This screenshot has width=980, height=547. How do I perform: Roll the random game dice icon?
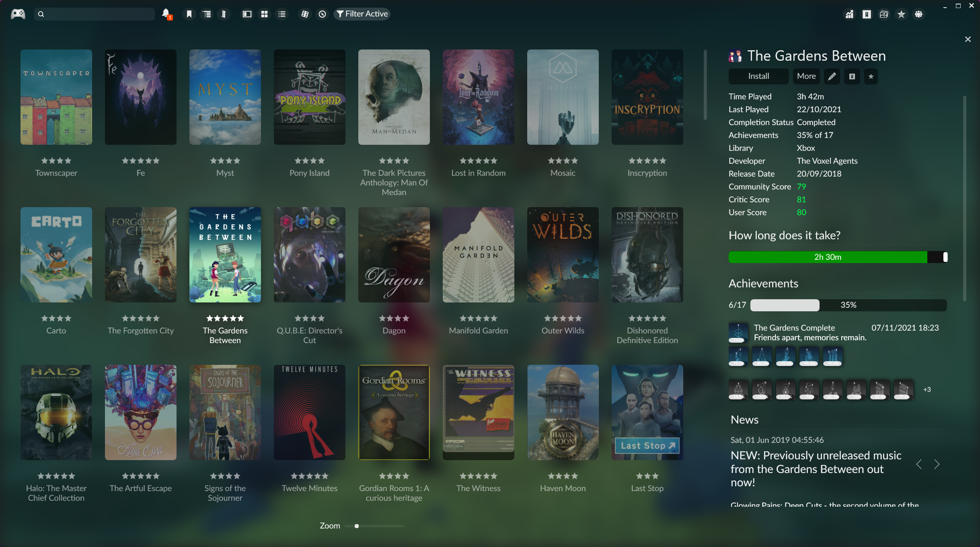click(305, 14)
